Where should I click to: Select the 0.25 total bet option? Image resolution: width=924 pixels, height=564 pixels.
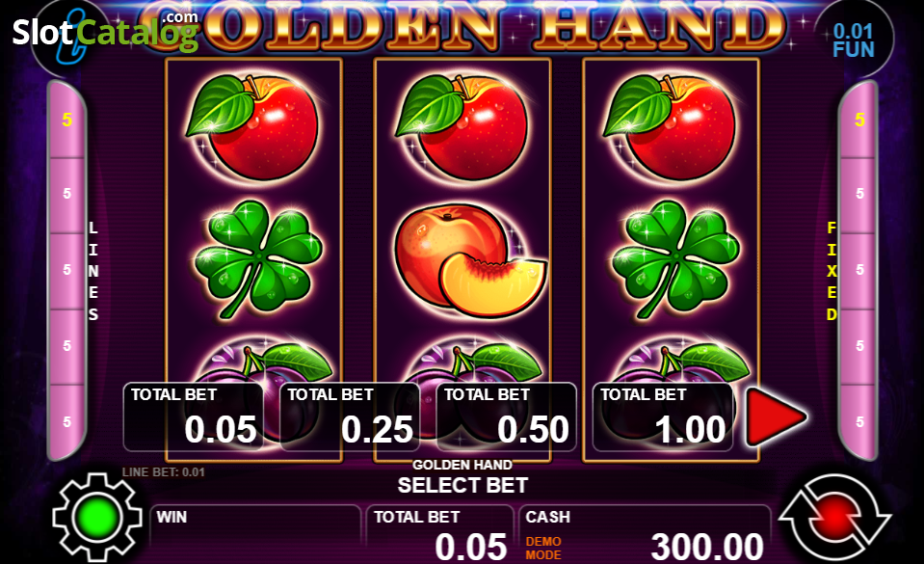point(350,417)
